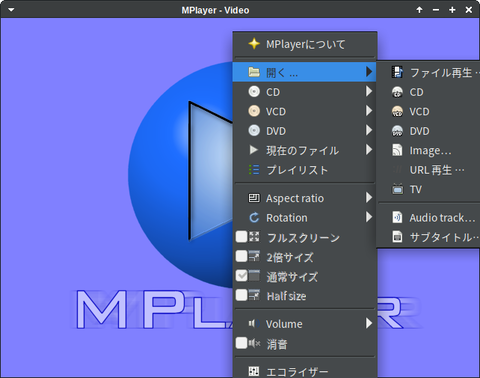Image resolution: width=480 pixels, height=378 pixels.
Task: Click the disc icon beside main menu CD
Action: [254, 92]
